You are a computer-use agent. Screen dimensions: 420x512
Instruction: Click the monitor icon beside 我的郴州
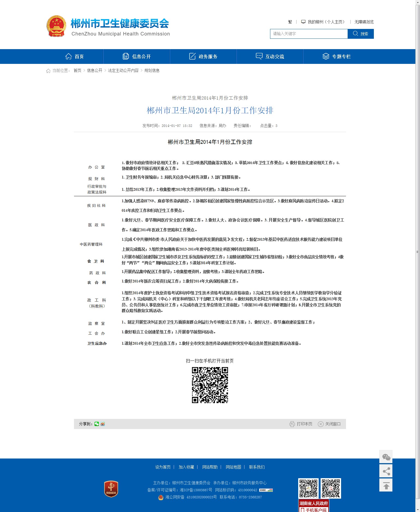click(x=303, y=22)
